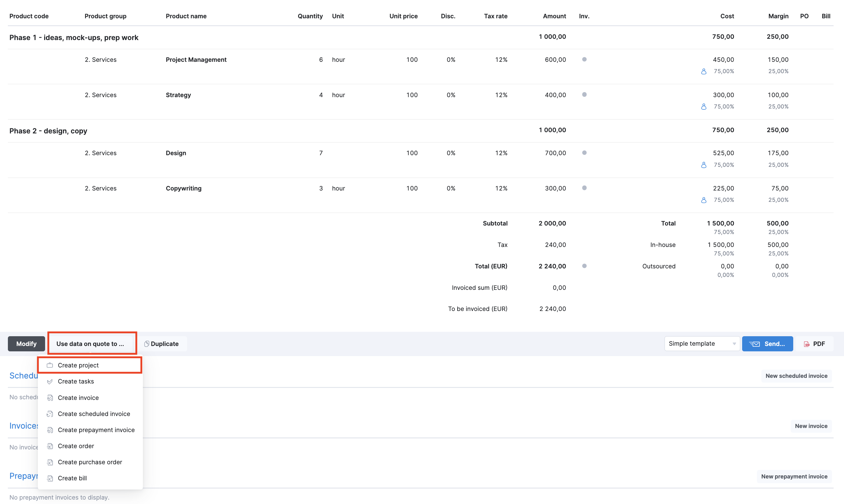Open the Simple template dropdown
The image size is (844, 504).
click(702, 344)
